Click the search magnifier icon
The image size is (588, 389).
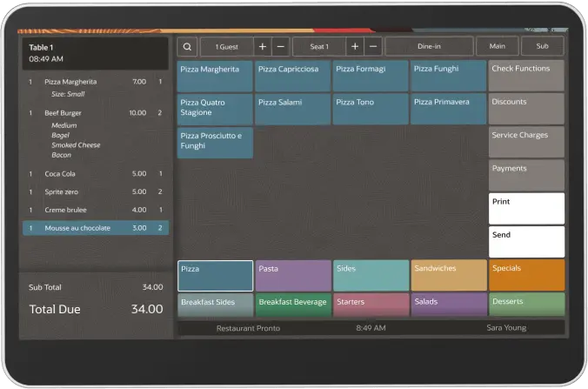click(x=187, y=47)
